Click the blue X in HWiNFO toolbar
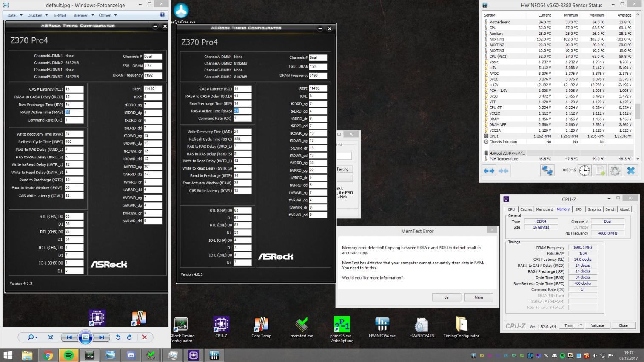The height and width of the screenshot is (362, 644). pos(631,170)
